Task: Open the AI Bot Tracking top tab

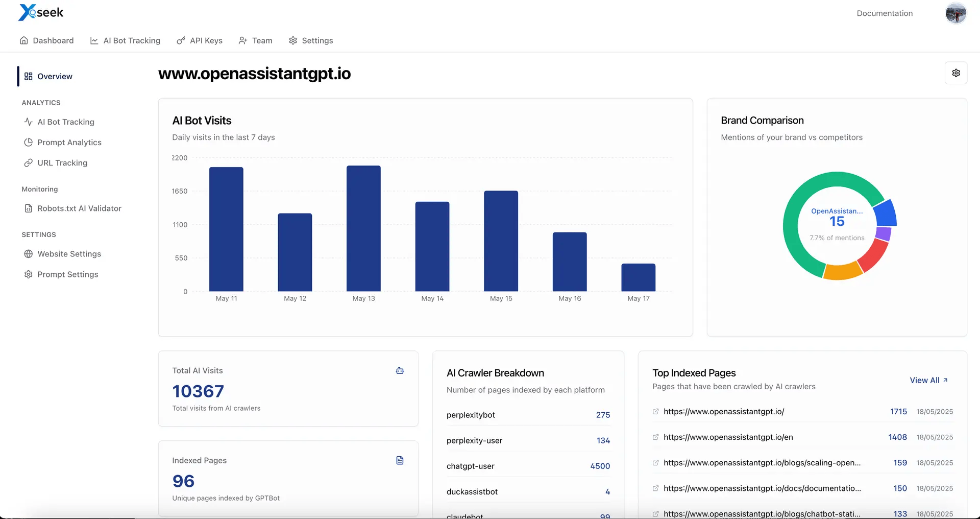Action: tap(126, 40)
